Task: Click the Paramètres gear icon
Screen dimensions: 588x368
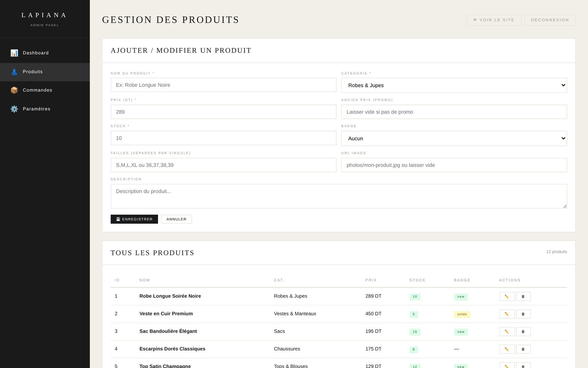Action: [14, 109]
